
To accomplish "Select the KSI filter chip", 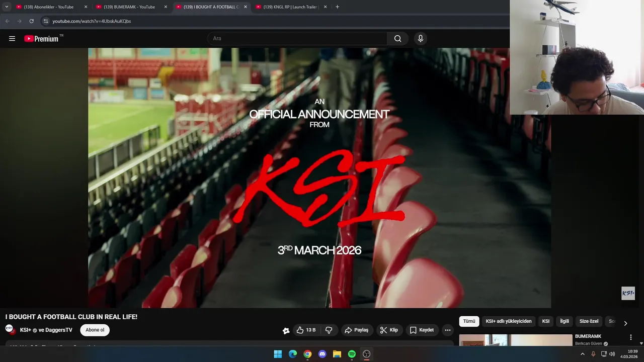I will (x=546, y=321).
